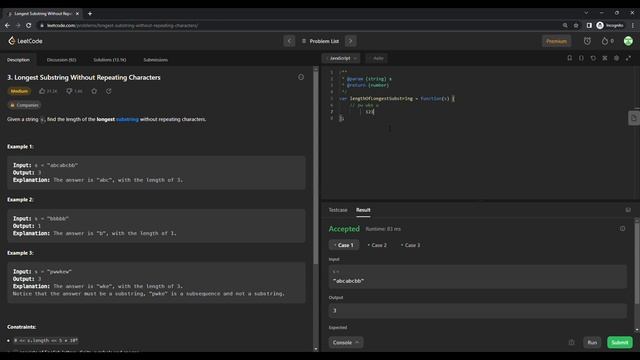This screenshot has width=640, height=360.
Task: Click the Incognito profile indicator
Action: click(x=610, y=25)
